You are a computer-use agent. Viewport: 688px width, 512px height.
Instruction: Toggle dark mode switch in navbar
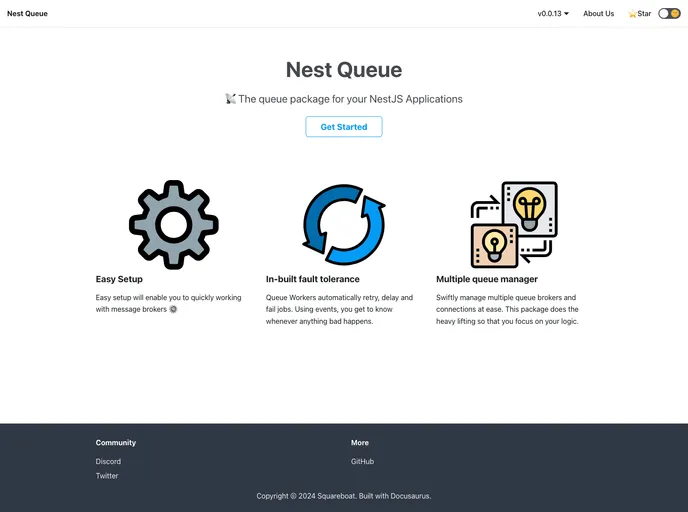click(669, 14)
